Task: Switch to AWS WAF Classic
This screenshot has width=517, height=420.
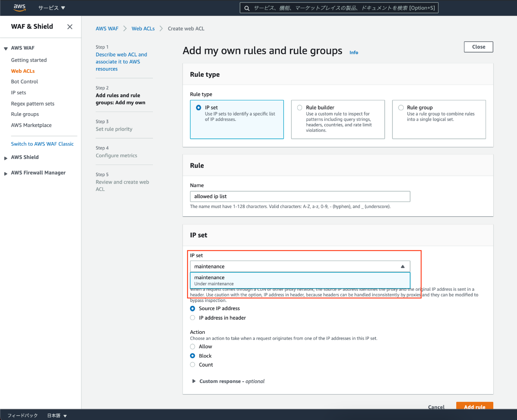Action: 42,144
